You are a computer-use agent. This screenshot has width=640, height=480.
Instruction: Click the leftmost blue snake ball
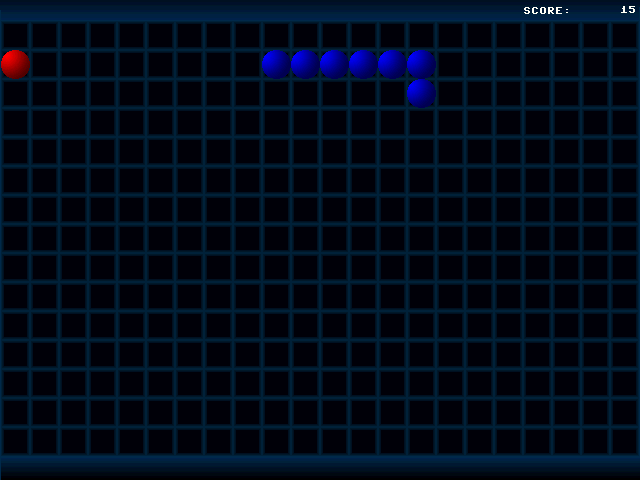pos(276,64)
